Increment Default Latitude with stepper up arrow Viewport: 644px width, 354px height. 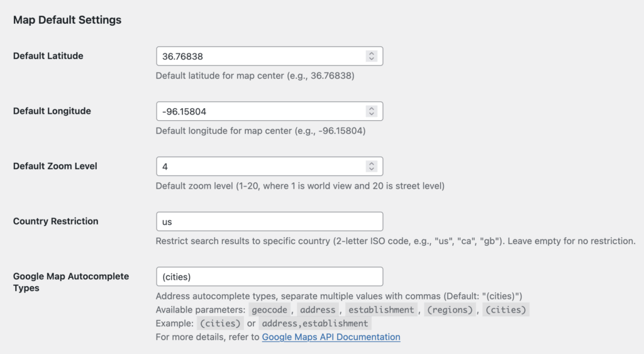tap(372, 53)
